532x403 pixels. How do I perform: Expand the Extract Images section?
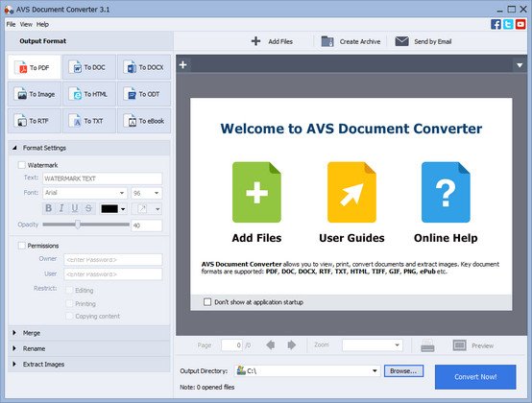14,364
